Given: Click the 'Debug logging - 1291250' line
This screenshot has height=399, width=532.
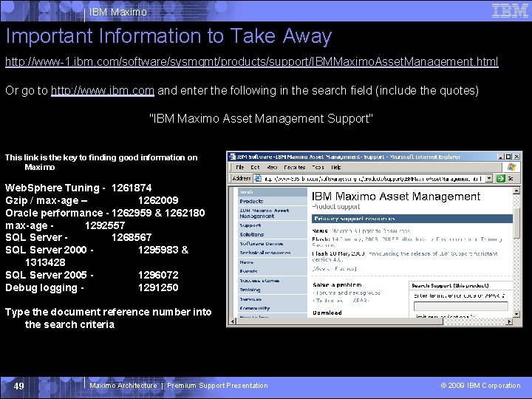Looking at the screenshot, I should click(92, 287).
